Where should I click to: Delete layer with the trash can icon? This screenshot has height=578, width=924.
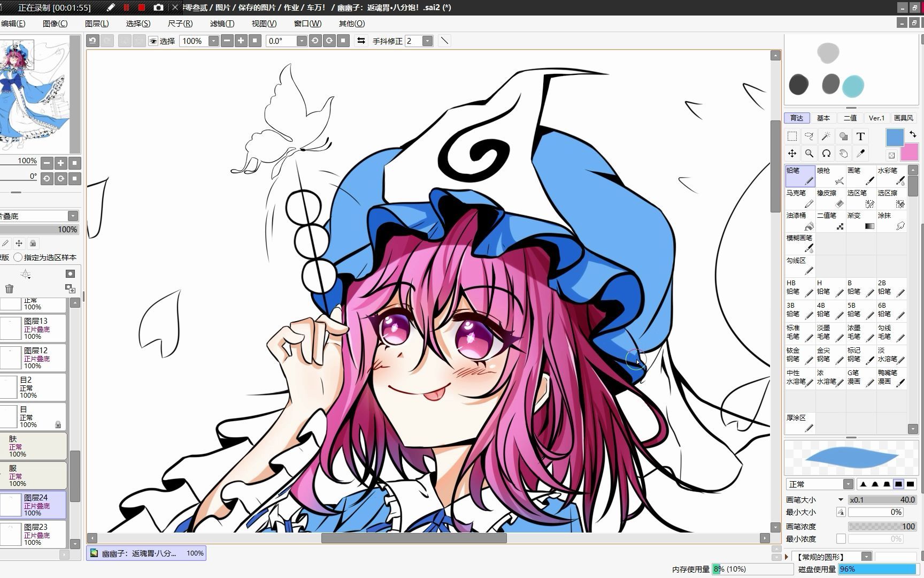click(9, 289)
